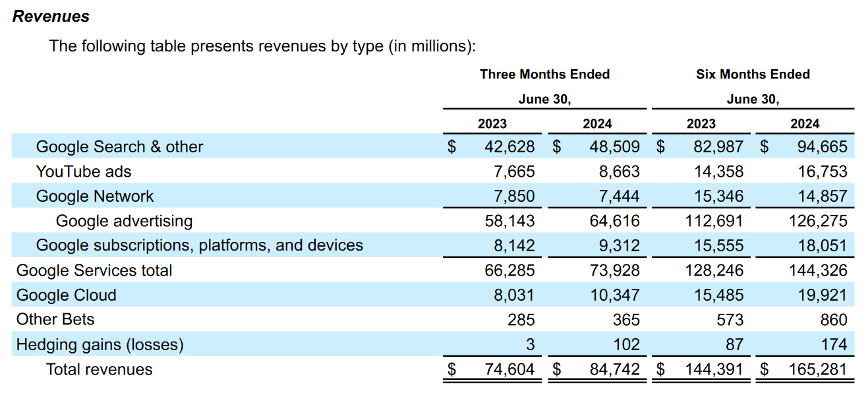Click the value 15,485

click(x=718, y=295)
